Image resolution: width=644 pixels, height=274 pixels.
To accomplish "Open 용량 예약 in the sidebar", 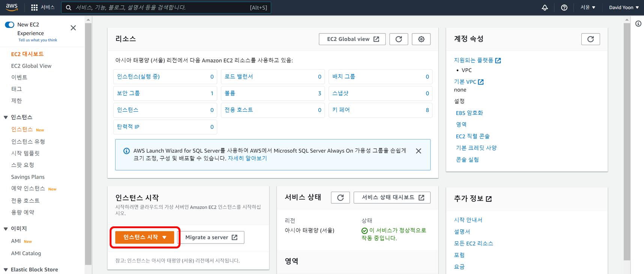I will click(x=23, y=212).
